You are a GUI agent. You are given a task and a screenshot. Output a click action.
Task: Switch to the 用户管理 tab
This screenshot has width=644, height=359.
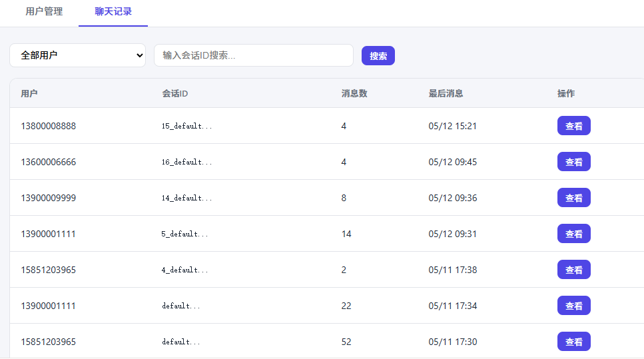tap(44, 11)
